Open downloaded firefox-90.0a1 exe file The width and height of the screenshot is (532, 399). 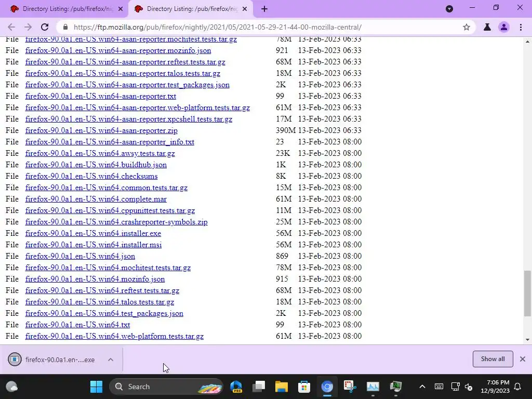click(x=51, y=360)
